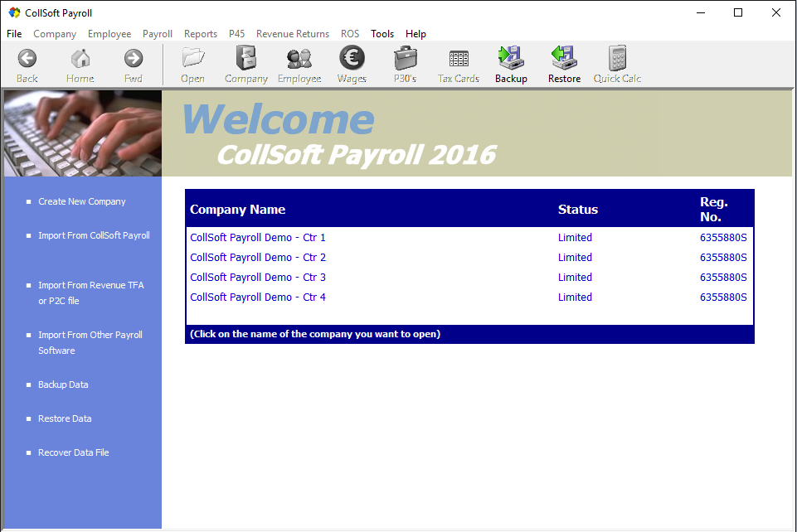Image resolution: width=797 pixels, height=532 pixels.
Task: Select the Company toolbar icon
Action: [x=246, y=59]
